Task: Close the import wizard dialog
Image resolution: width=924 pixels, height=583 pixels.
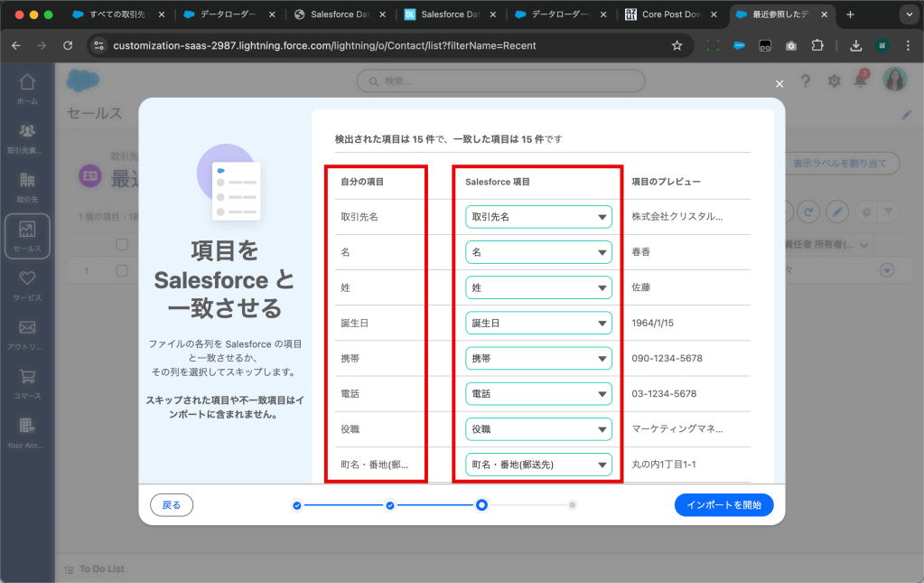Action: 779,84
